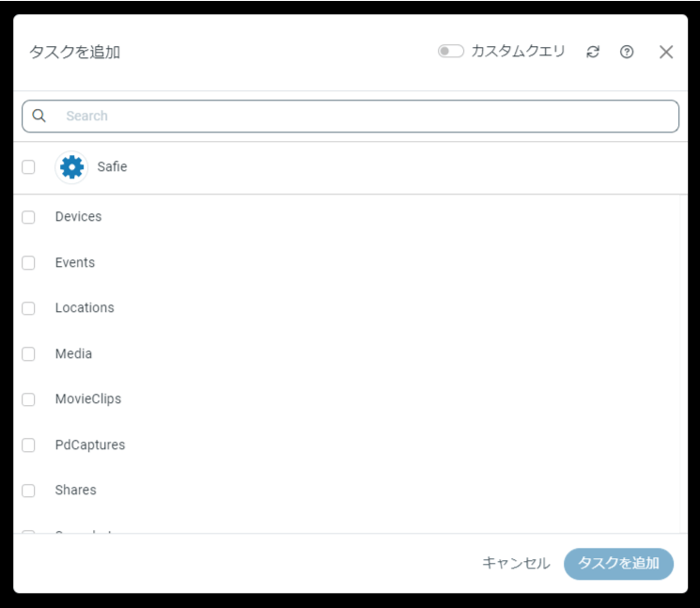
Task: Click the タスクを追加 dialog title
Action: click(x=74, y=53)
